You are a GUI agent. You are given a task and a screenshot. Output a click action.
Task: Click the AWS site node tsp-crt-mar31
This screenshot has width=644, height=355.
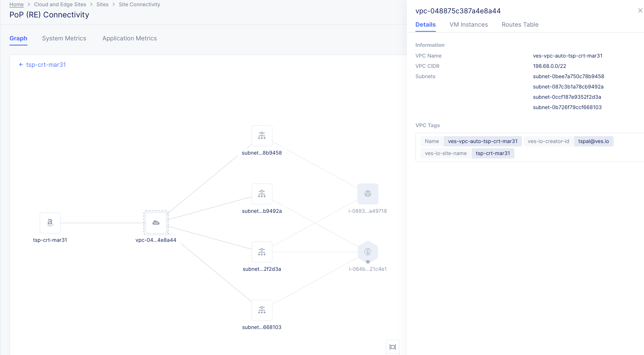[50, 223]
